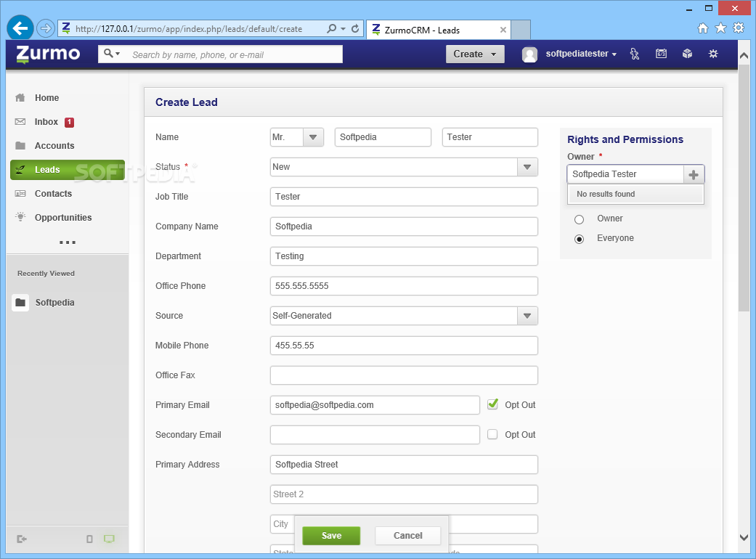The image size is (756, 559).
Task: Click the Accounts folder icon
Action: point(20,145)
